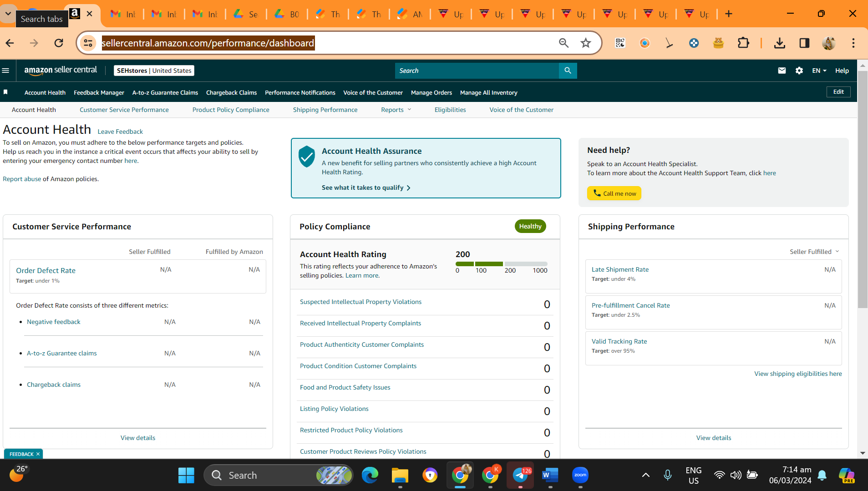The width and height of the screenshot is (868, 491).
Task: Click the Call me now button
Action: 614,193
